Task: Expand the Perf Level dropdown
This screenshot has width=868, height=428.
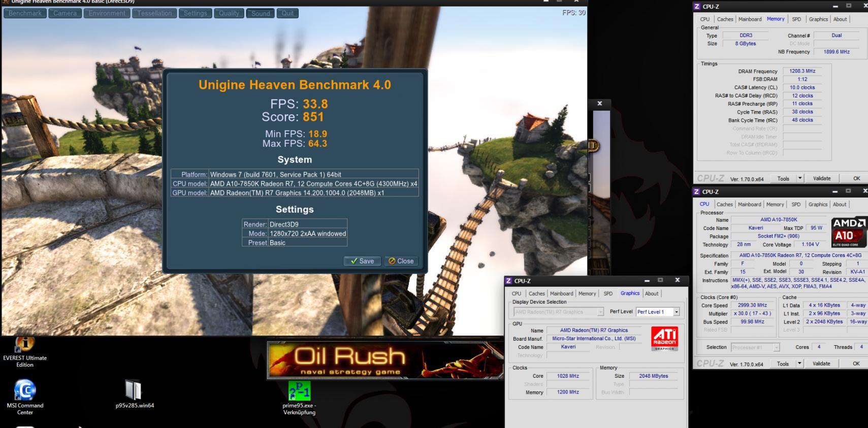Action: coord(676,312)
